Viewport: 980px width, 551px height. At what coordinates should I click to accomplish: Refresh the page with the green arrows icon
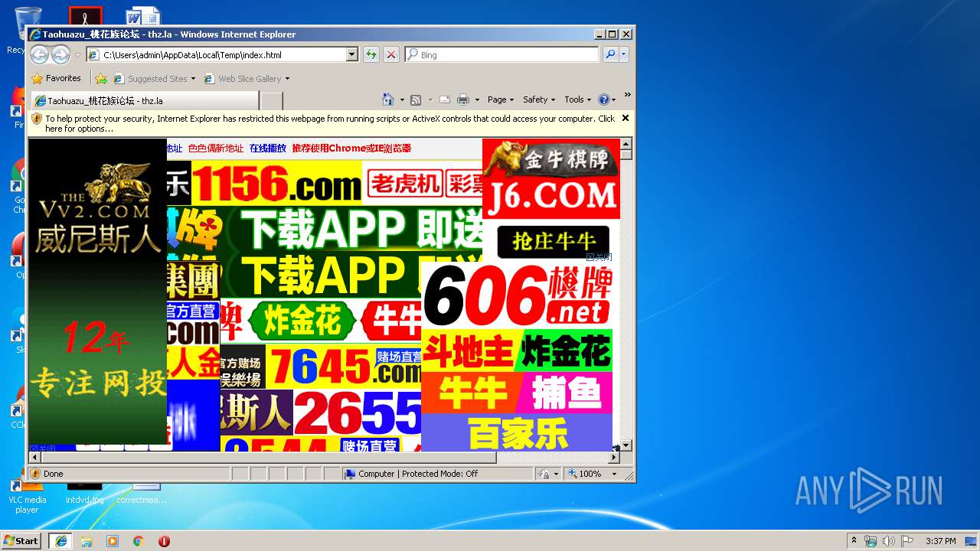[371, 54]
